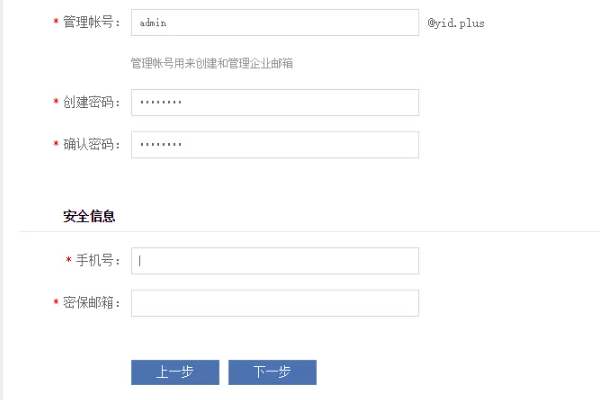Focus the 创建密码 password field
This screenshot has height=400, width=600.
click(x=274, y=102)
